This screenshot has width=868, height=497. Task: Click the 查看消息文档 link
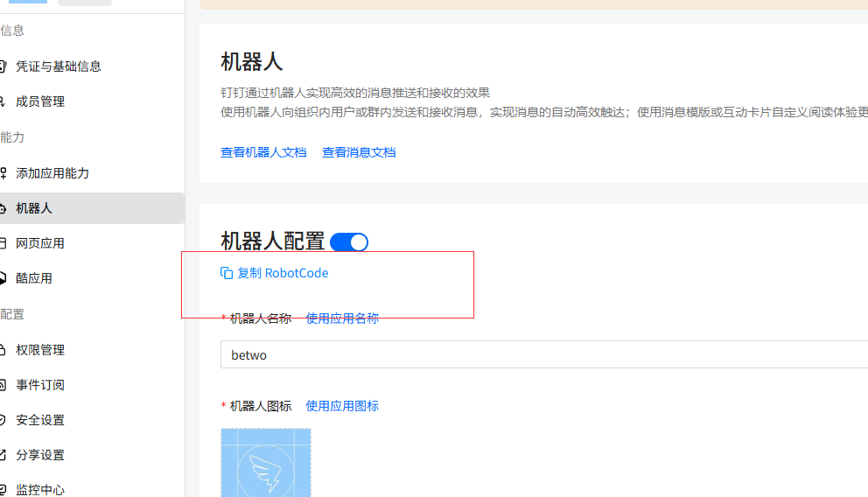pyautogui.click(x=359, y=152)
